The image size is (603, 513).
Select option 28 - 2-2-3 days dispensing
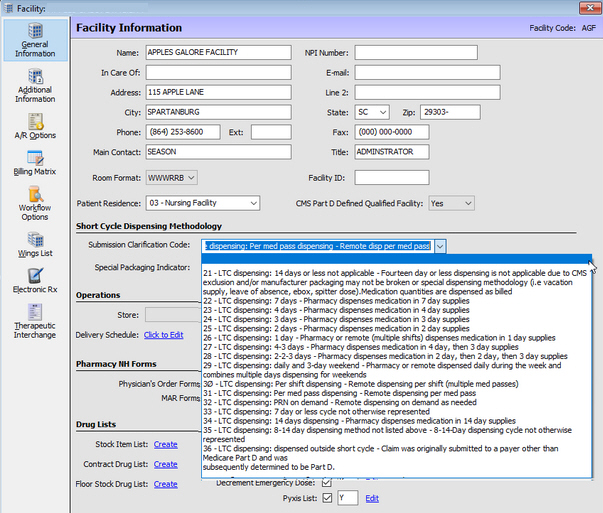[x=396, y=356]
